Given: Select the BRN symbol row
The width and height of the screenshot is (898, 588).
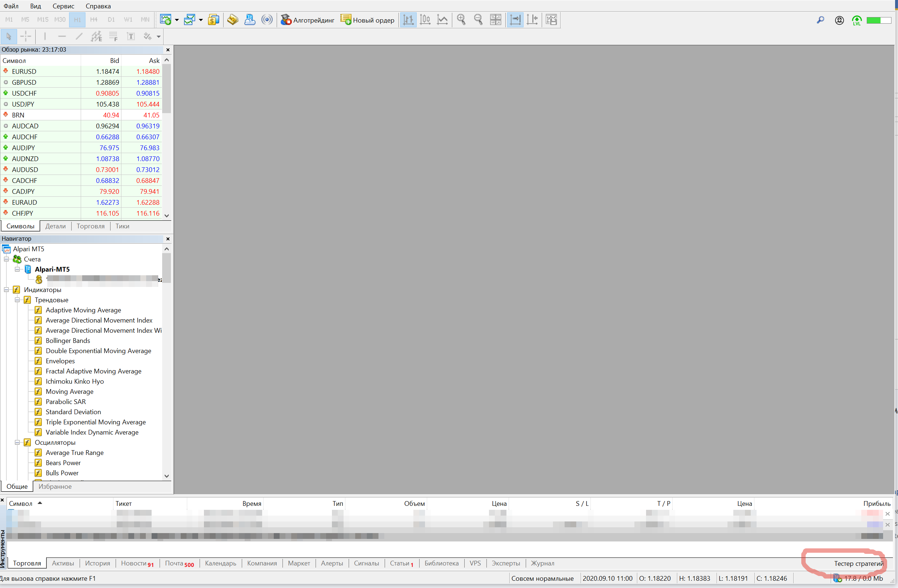Looking at the screenshot, I should pos(81,115).
